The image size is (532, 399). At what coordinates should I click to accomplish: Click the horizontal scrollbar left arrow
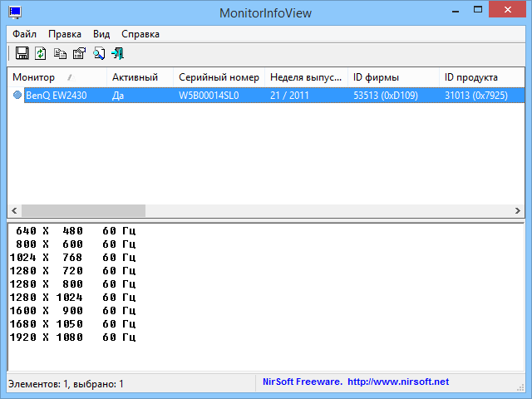[14, 210]
